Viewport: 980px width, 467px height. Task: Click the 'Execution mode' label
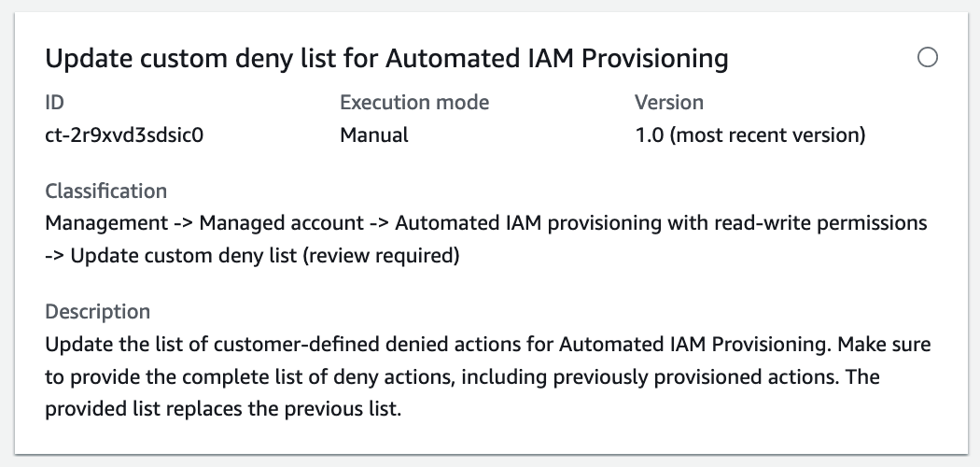tap(414, 103)
